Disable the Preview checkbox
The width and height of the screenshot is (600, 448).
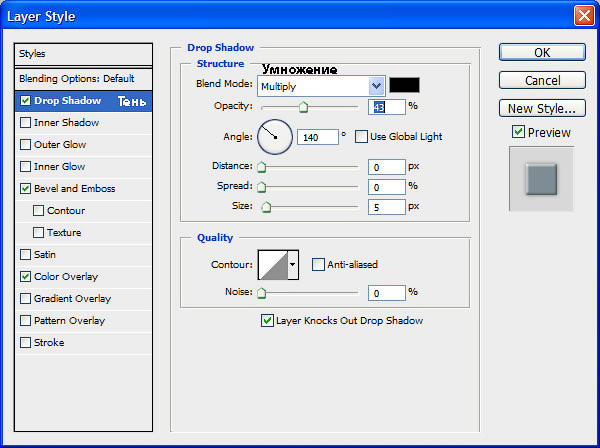pos(518,132)
